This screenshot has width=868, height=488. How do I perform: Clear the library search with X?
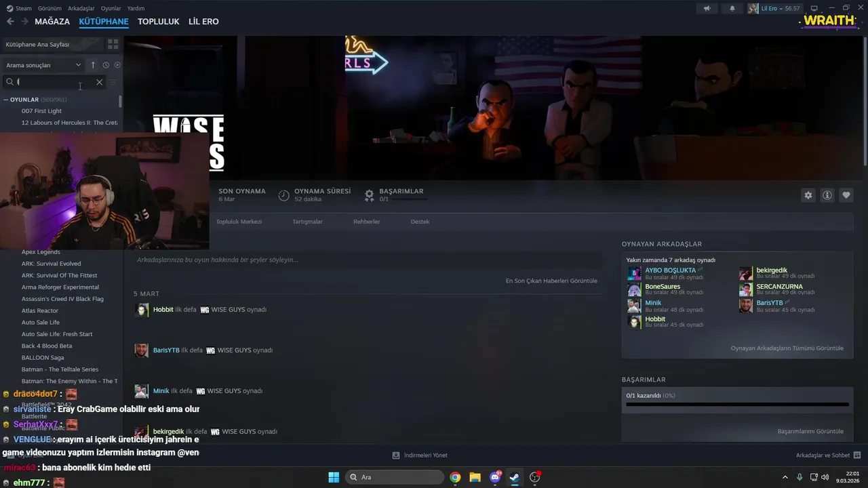(x=99, y=82)
